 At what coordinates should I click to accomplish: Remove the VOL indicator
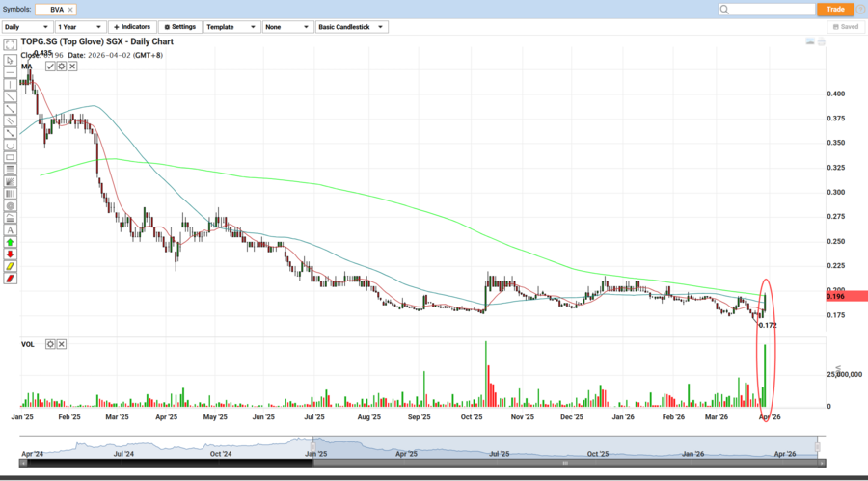pyautogui.click(x=62, y=344)
